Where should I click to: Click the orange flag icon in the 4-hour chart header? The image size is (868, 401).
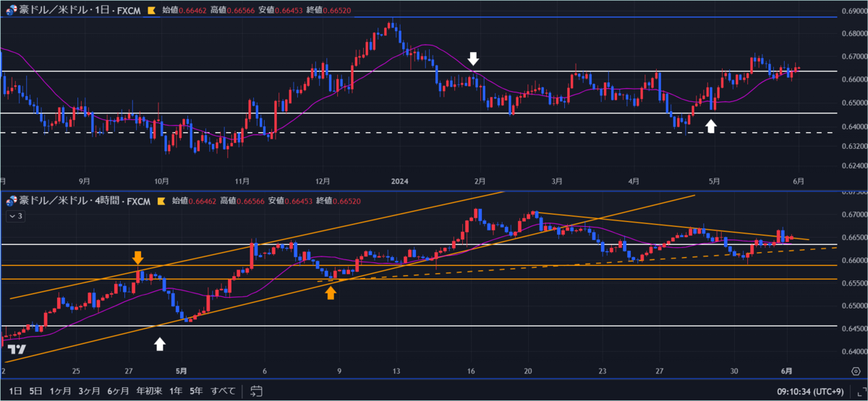(161, 202)
